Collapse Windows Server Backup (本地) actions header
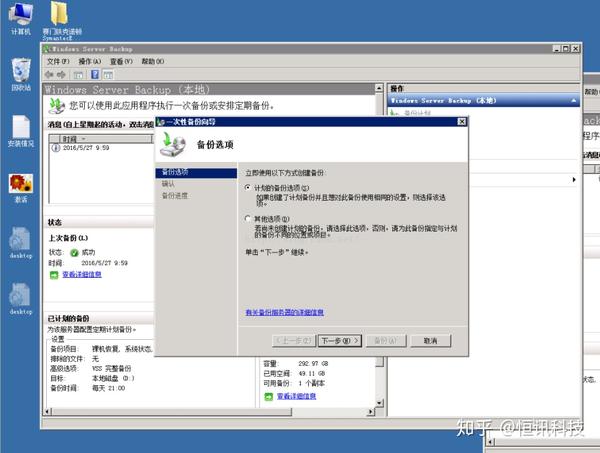Viewport: 600px width, 453px height. 574,101
